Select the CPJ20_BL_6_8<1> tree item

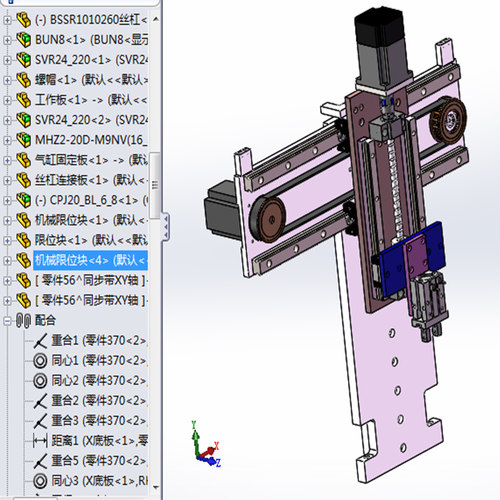click(91, 200)
